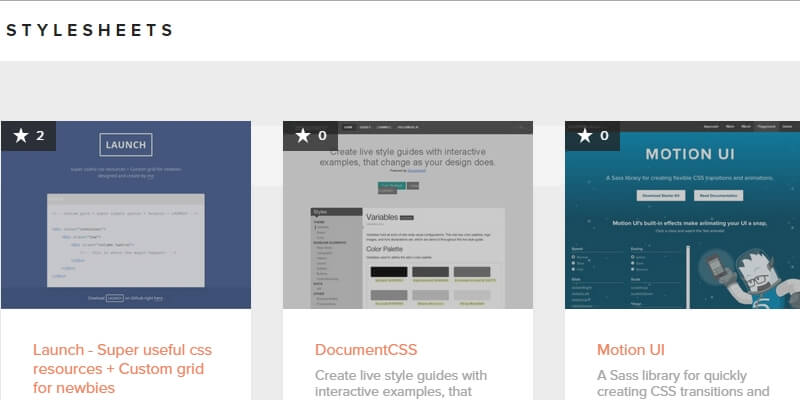800x400 pixels.
Task: Click the star icon on Motion UI card
Action: tap(585, 136)
